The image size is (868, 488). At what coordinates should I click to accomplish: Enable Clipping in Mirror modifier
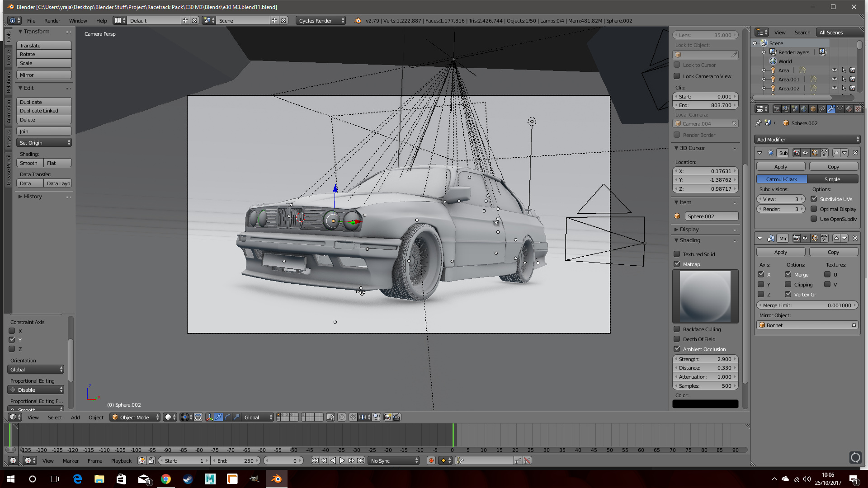point(788,284)
